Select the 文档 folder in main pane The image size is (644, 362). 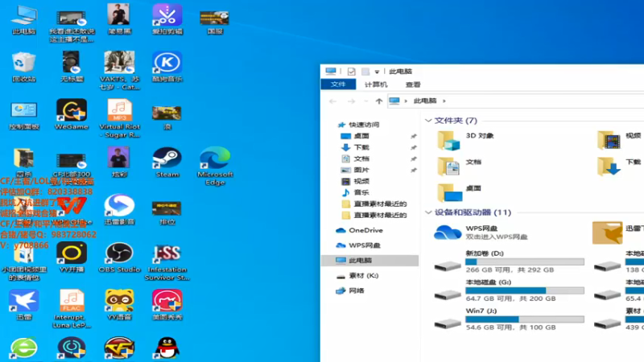tap(459, 167)
